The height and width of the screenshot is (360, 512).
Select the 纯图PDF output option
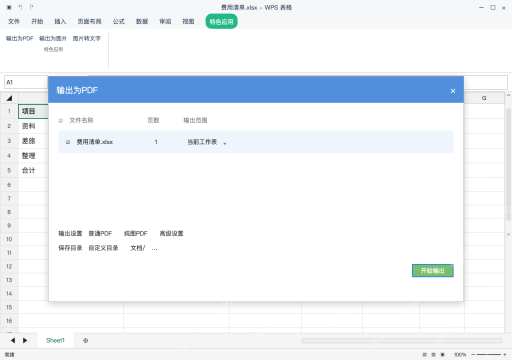[x=136, y=233]
